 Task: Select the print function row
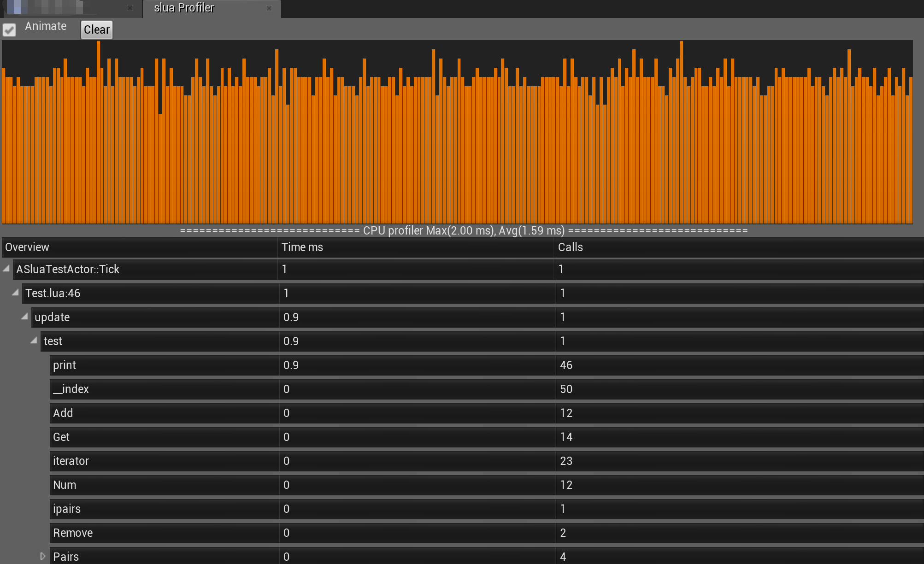65,365
